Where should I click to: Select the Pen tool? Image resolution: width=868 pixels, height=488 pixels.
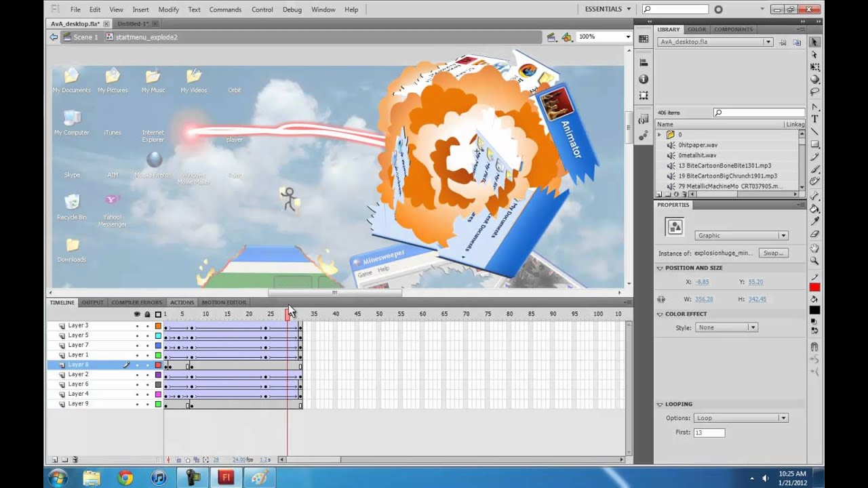(814, 107)
